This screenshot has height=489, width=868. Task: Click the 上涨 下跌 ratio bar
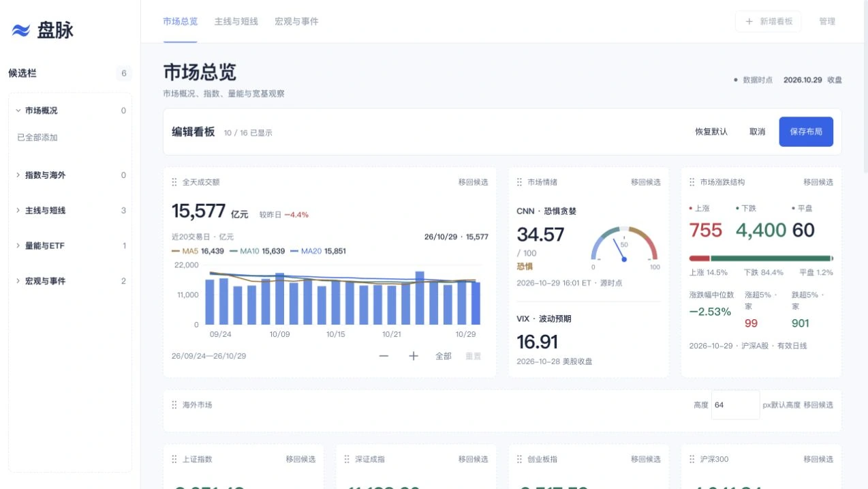tap(761, 258)
